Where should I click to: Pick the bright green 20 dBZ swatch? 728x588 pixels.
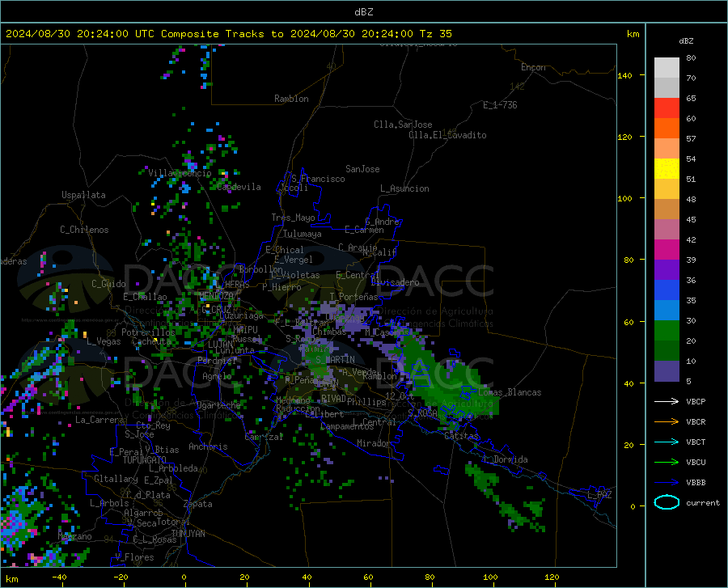(x=667, y=331)
